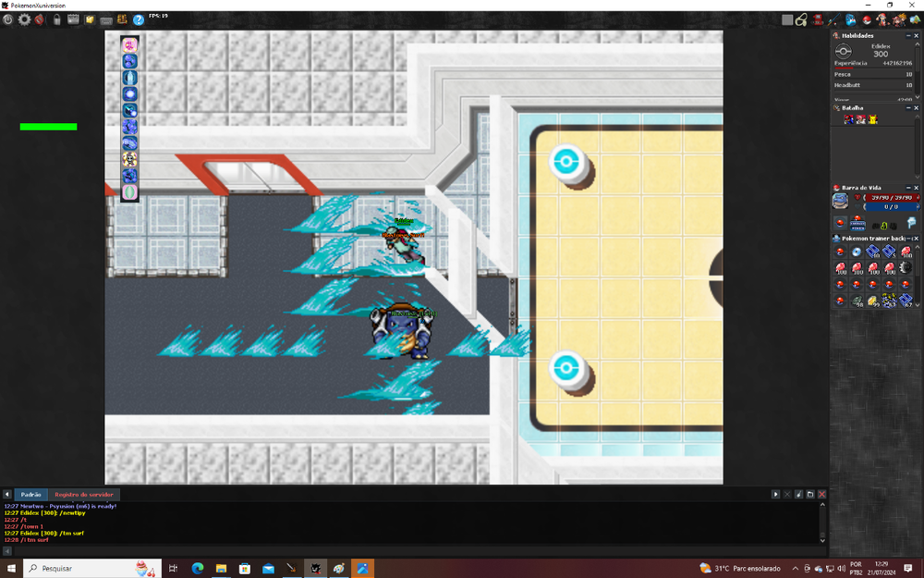Click the blue question mark help icon

click(139, 19)
